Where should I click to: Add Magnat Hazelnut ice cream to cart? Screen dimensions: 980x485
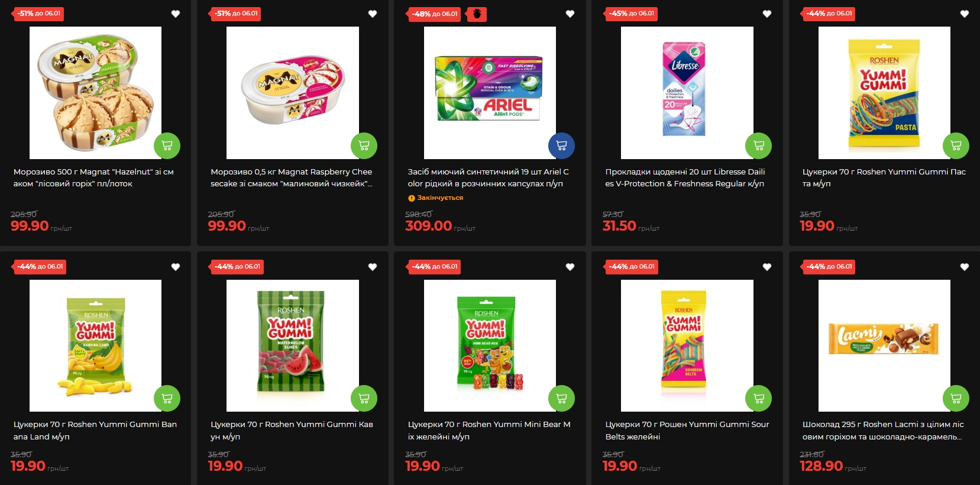(167, 145)
